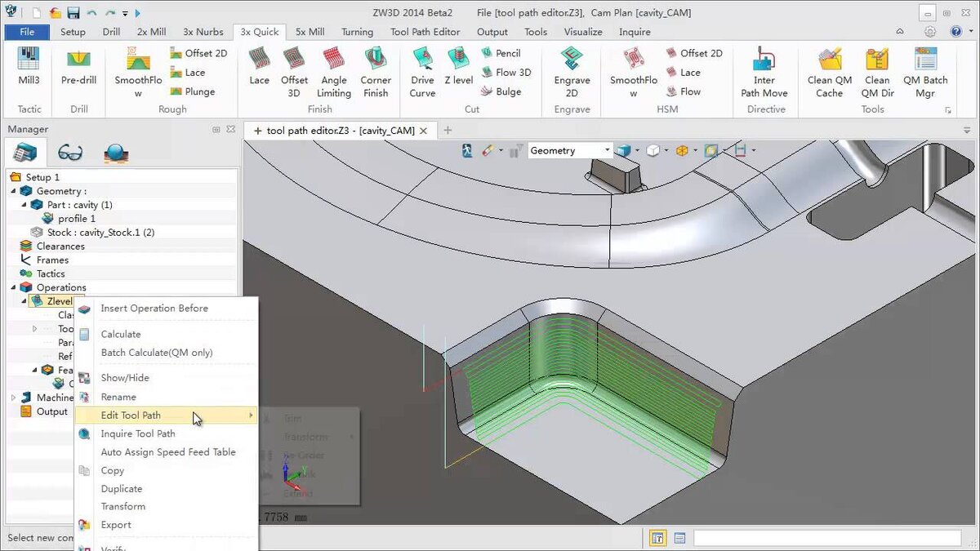The image size is (980, 551).
Task: Open the QM Batch Mgr
Action: click(x=925, y=72)
